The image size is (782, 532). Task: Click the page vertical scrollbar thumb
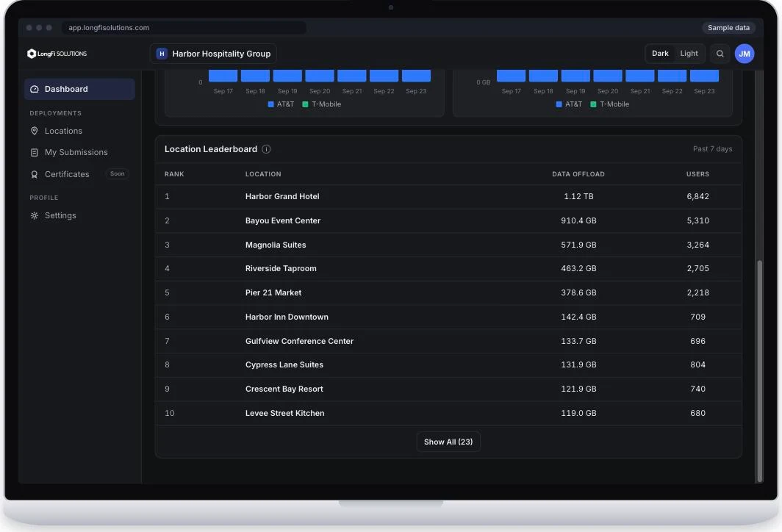click(759, 370)
